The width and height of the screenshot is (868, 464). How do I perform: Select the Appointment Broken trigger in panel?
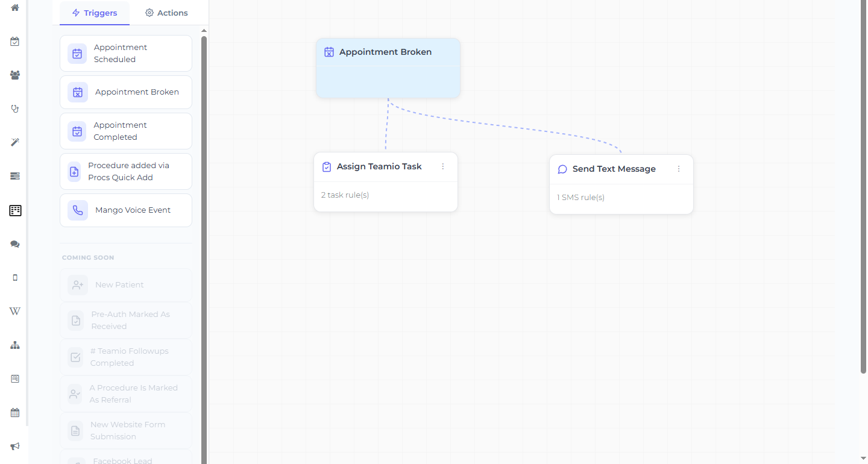tap(126, 92)
